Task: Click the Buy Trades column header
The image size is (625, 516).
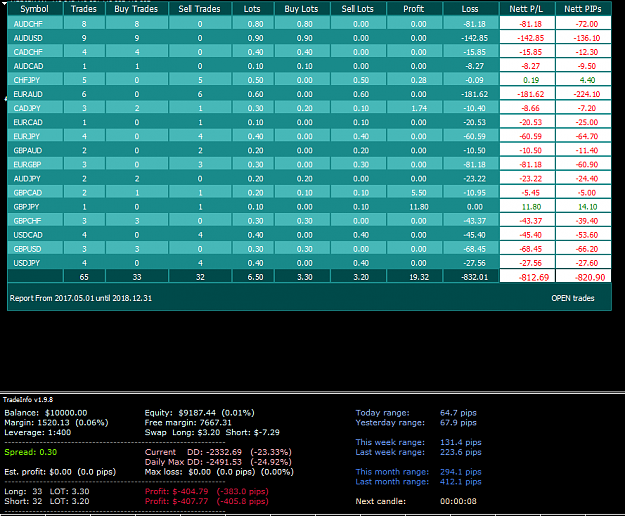Action: pos(136,9)
